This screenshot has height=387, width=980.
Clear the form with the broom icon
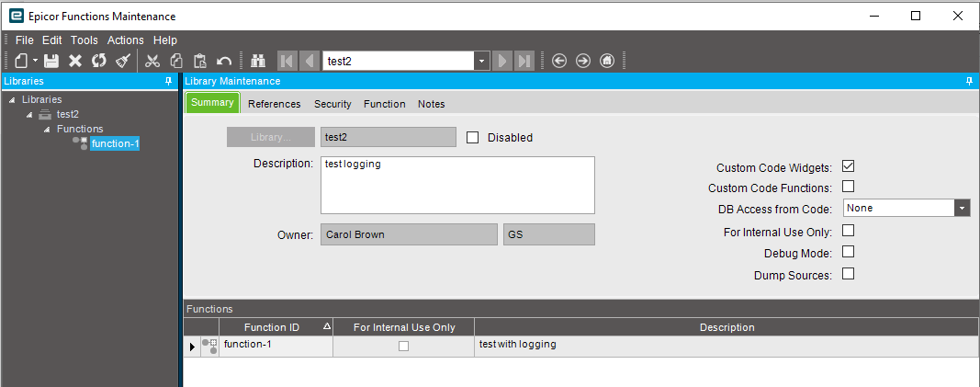[x=122, y=61]
